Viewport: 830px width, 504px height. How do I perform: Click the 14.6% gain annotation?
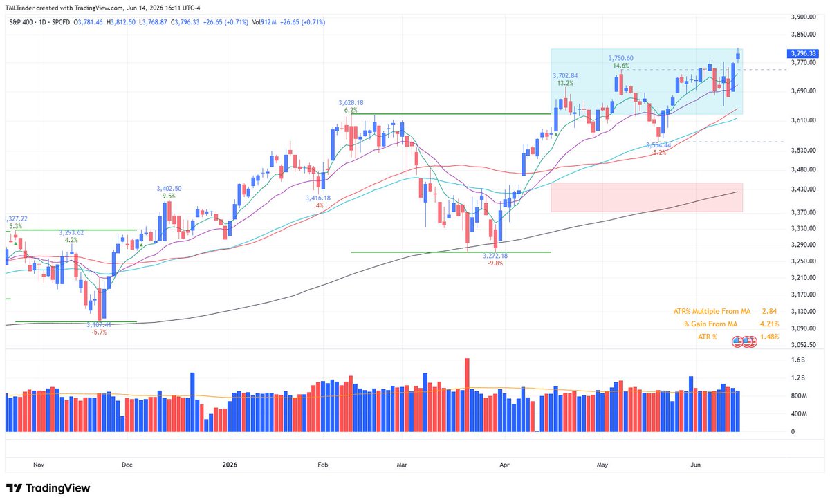tap(620, 66)
